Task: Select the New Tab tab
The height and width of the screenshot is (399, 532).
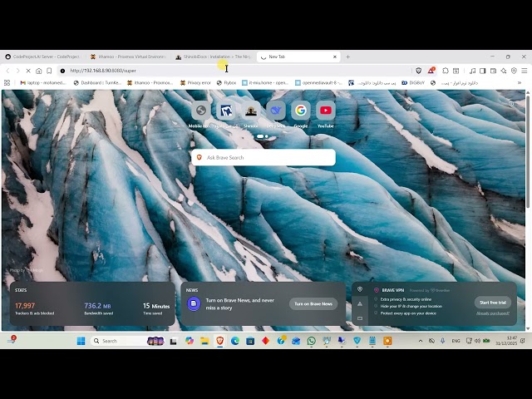Action: (297, 57)
